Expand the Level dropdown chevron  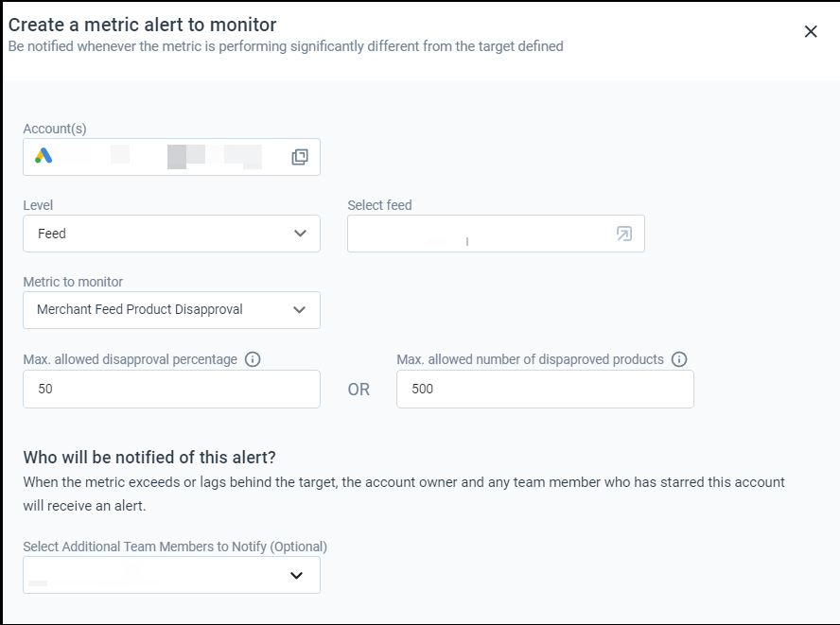point(300,234)
